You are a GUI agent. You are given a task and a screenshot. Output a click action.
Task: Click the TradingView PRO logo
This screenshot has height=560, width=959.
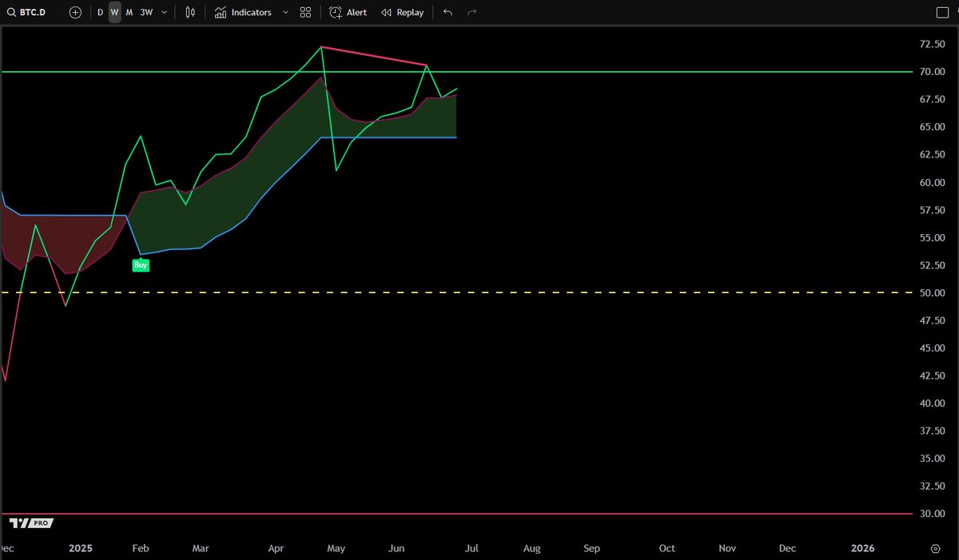30,522
